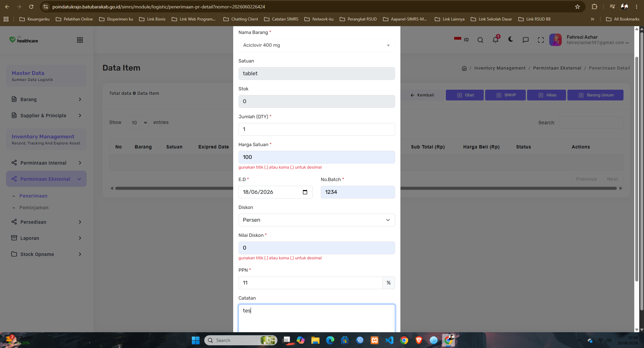Click the Obat add button
644x348 pixels.
tap(465, 95)
